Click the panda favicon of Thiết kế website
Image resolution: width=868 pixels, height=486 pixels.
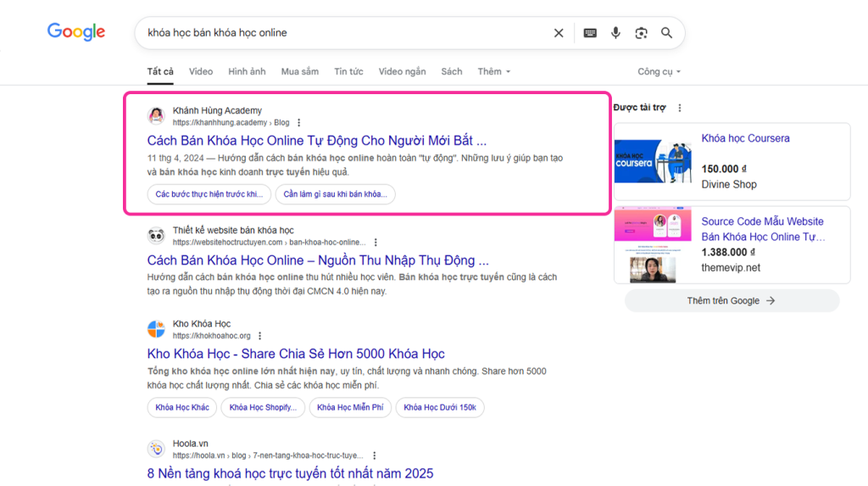click(156, 235)
